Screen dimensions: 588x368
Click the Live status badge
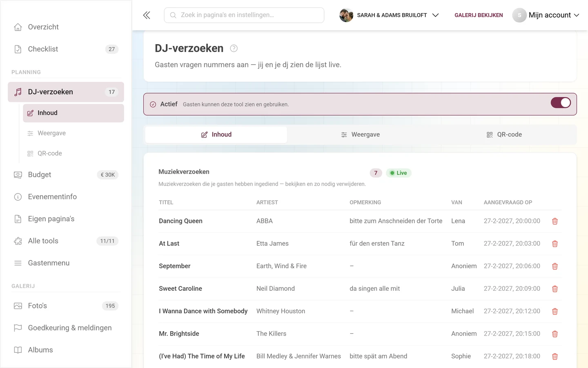(399, 173)
